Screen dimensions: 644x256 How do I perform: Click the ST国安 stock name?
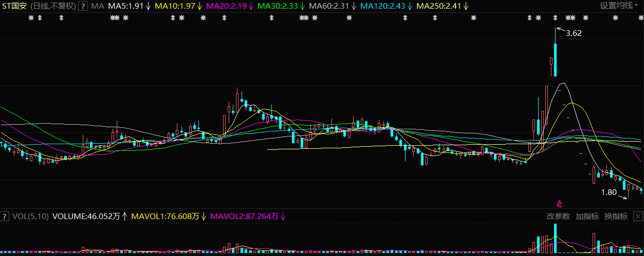(x=15, y=6)
